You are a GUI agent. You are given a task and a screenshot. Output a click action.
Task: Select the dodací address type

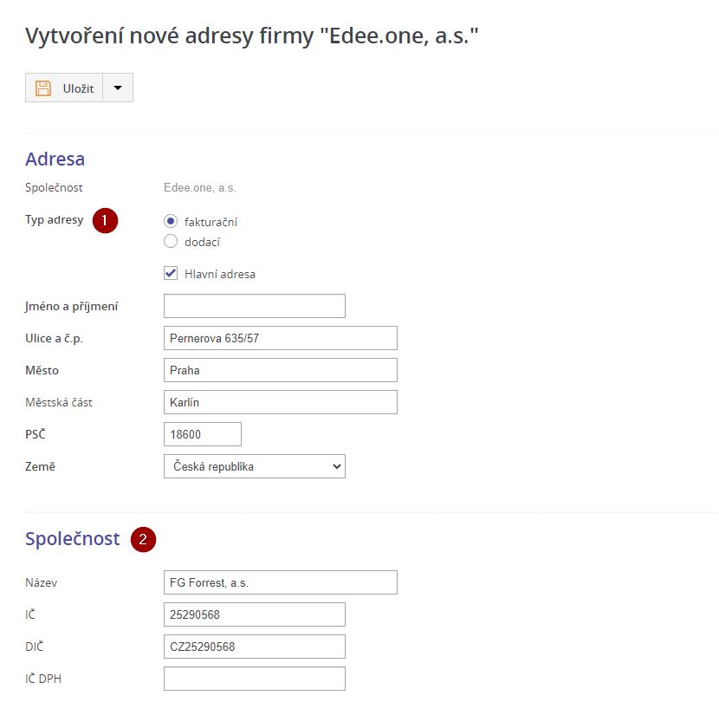(x=171, y=242)
